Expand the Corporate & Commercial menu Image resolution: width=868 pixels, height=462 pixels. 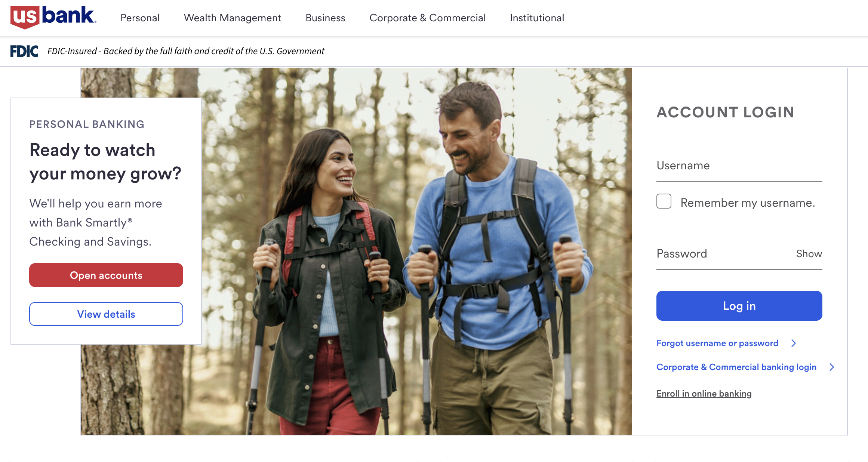(x=427, y=18)
